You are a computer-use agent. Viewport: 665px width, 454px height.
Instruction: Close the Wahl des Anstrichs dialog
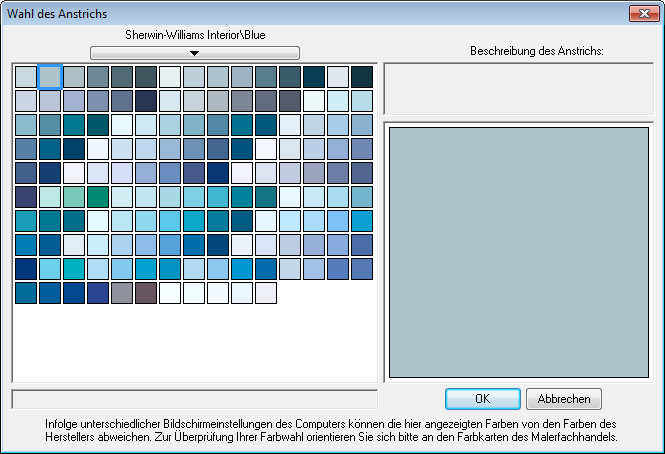(x=644, y=13)
